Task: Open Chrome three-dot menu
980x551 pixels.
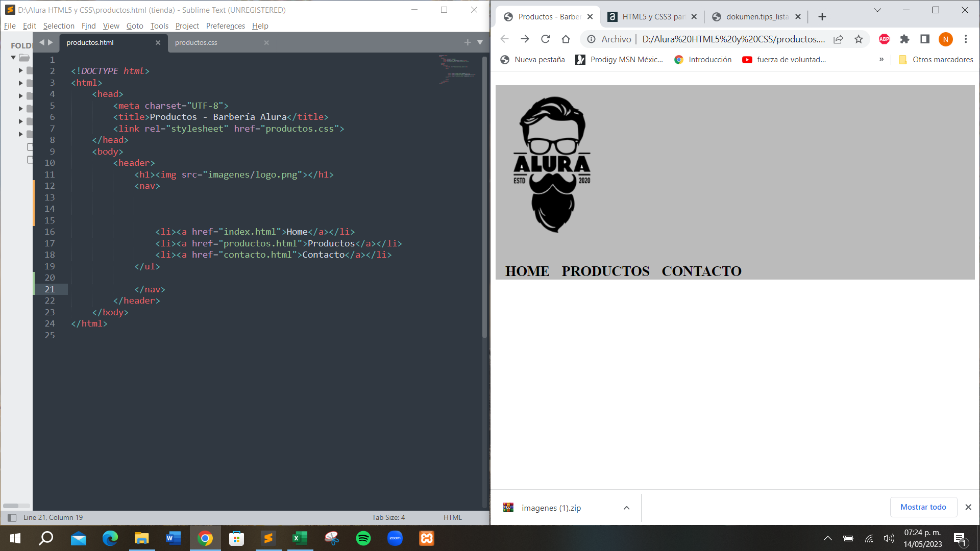Action: click(x=966, y=39)
